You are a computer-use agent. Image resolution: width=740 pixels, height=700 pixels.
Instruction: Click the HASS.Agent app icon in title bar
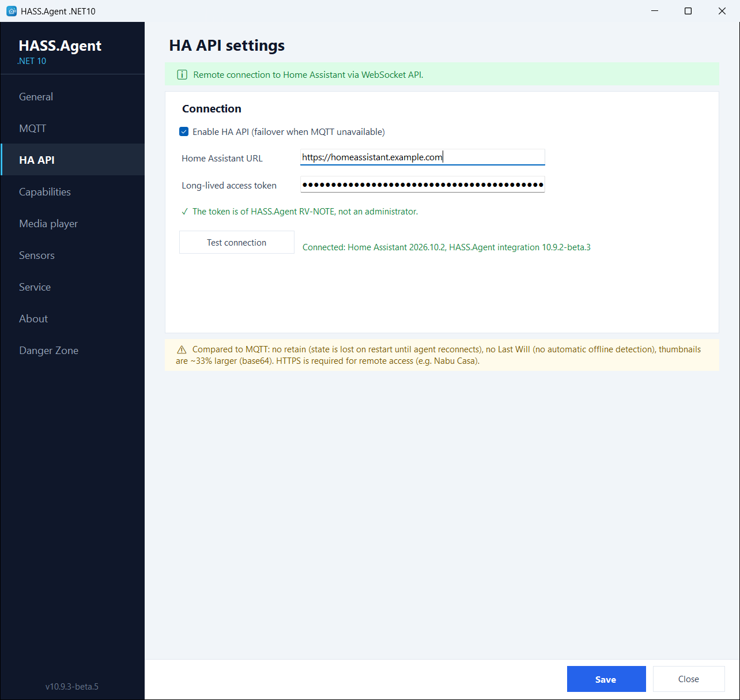[x=12, y=11]
